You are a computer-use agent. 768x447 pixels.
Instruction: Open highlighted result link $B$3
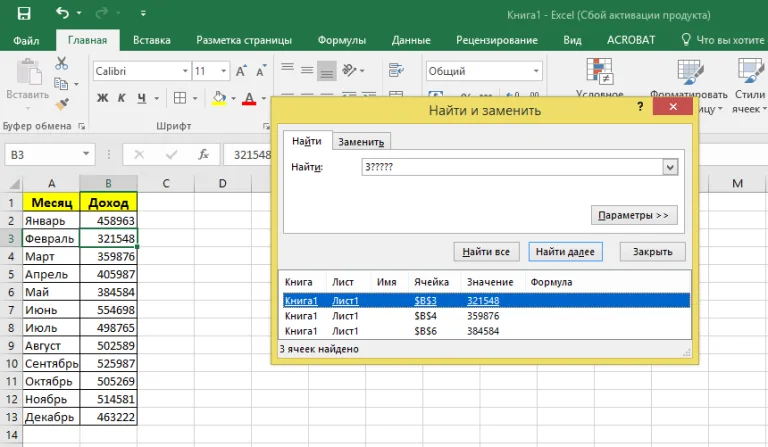coord(425,301)
